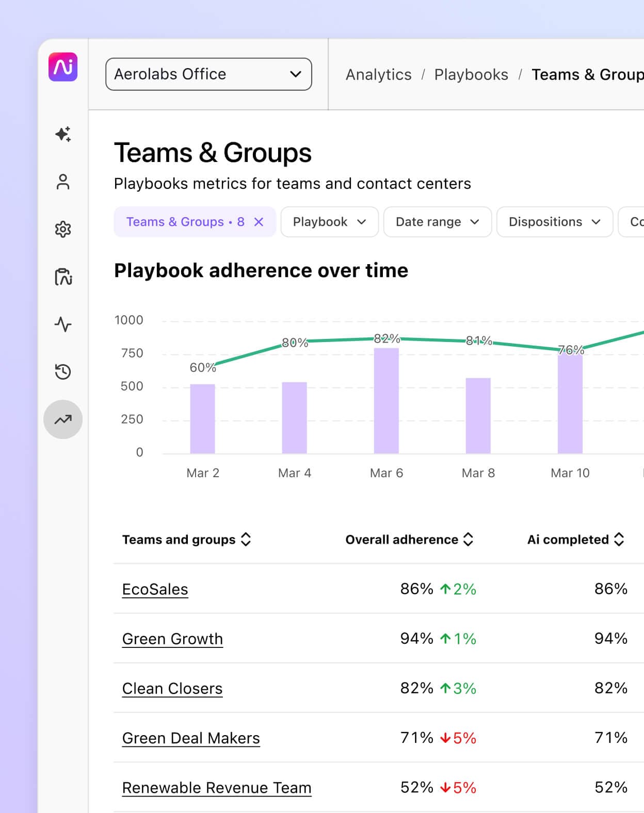Open the Date range filter dropdown
The width and height of the screenshot is (644, 813).
coord(437,222)
